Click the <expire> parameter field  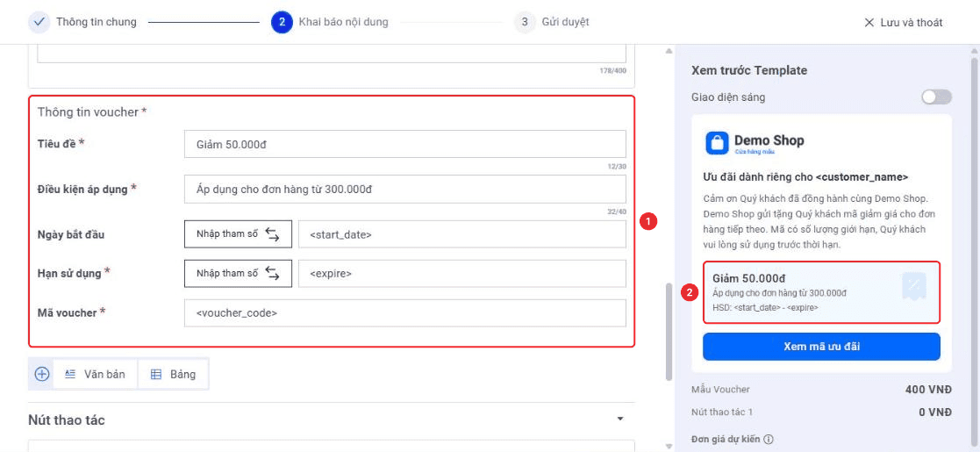coord(461,273)
